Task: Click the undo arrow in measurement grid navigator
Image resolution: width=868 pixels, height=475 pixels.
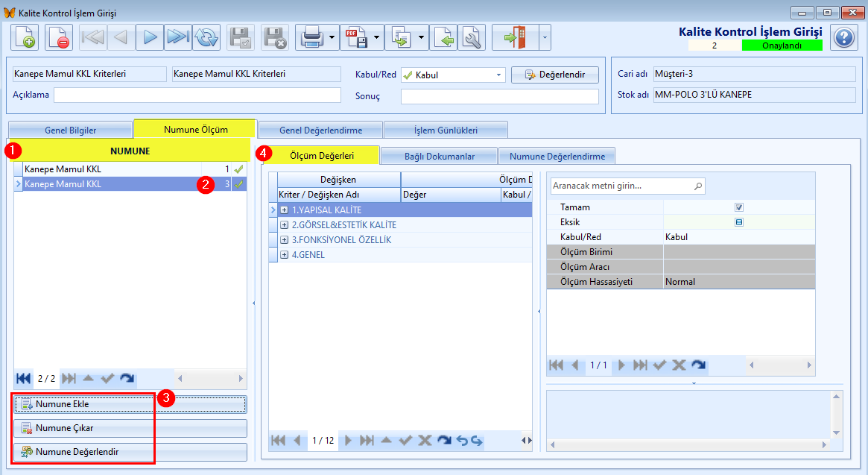Action: [x=462, y=441]
